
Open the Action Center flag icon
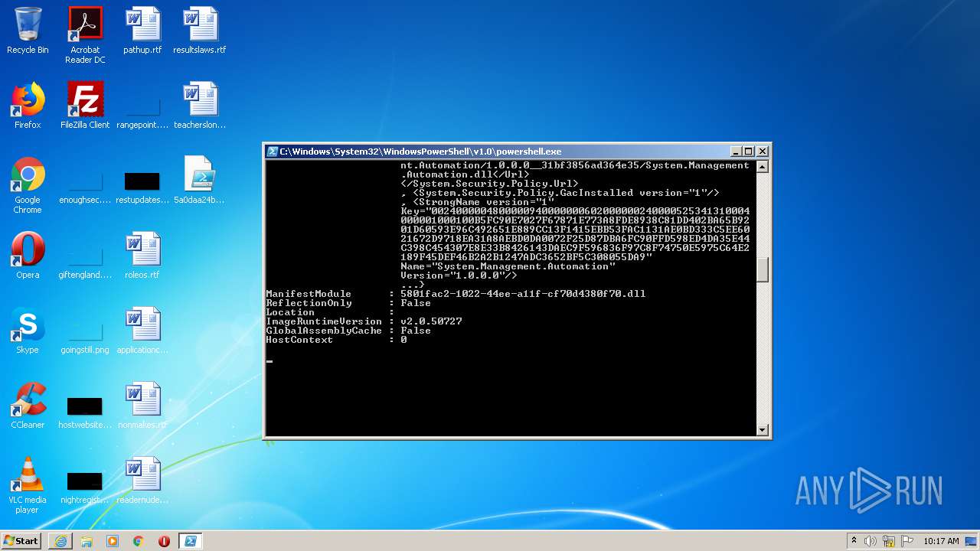[906, 541]
